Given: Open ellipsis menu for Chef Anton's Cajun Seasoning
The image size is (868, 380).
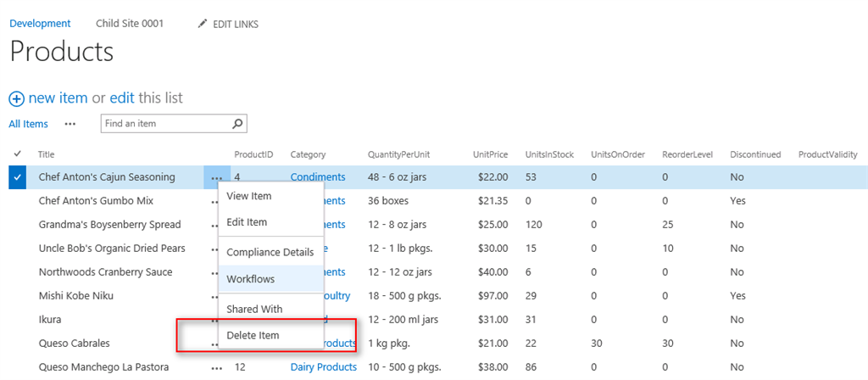Looking at the screenshot, I should (x=216, y=177).
